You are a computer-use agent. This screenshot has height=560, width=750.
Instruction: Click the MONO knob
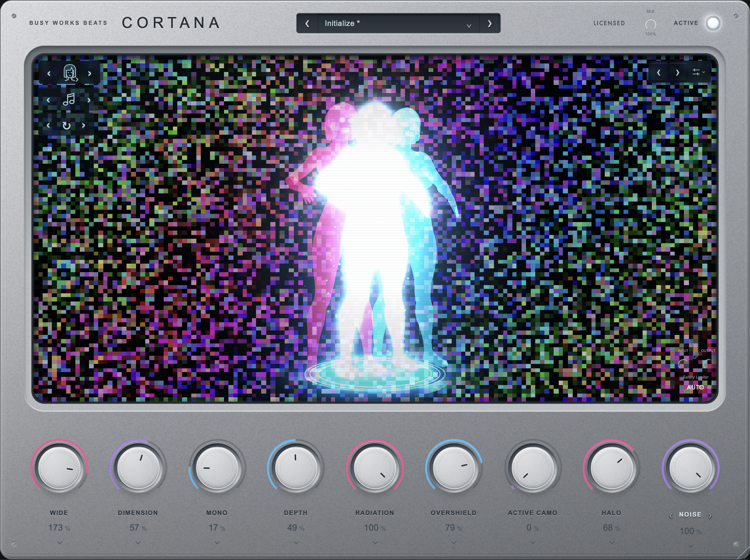click(217, 468)
